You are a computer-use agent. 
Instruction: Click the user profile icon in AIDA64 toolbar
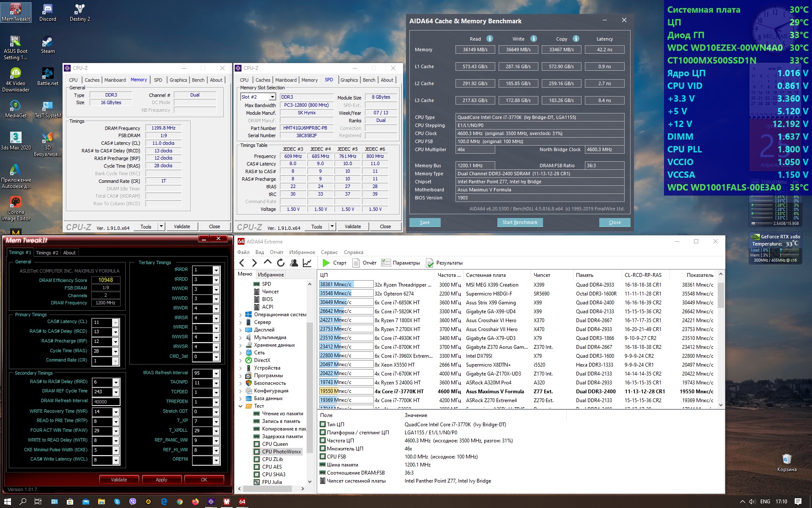[x=294, y=263]
